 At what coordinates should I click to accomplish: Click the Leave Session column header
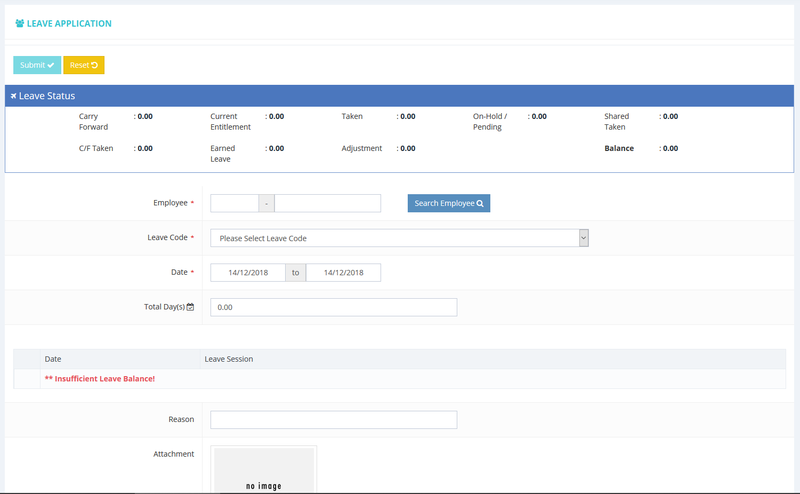229,358
